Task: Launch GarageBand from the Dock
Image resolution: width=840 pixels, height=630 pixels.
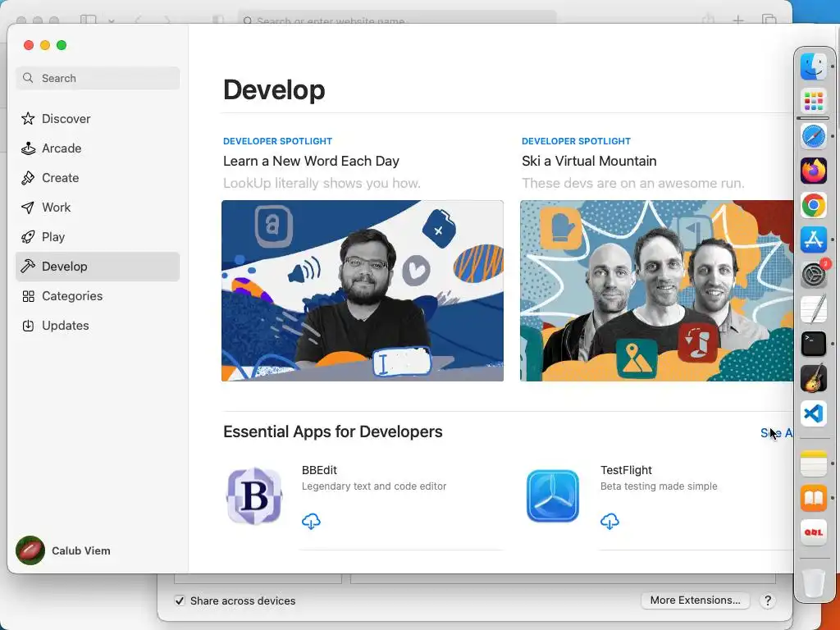Action: (813, 378)
